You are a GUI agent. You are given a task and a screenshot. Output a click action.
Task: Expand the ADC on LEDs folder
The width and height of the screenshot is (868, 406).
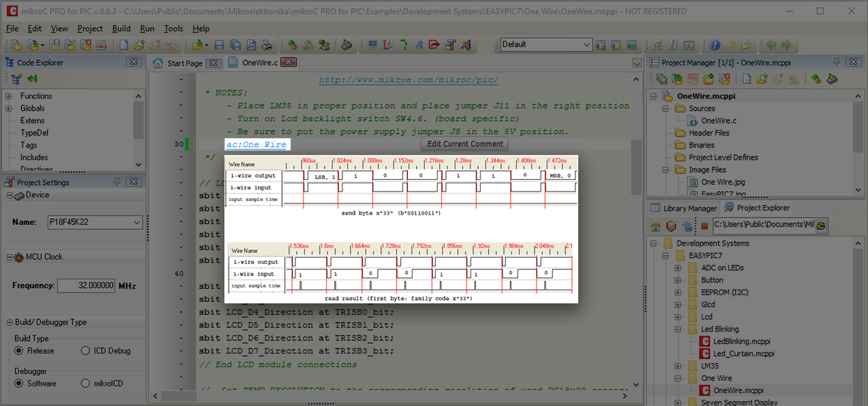678,268
